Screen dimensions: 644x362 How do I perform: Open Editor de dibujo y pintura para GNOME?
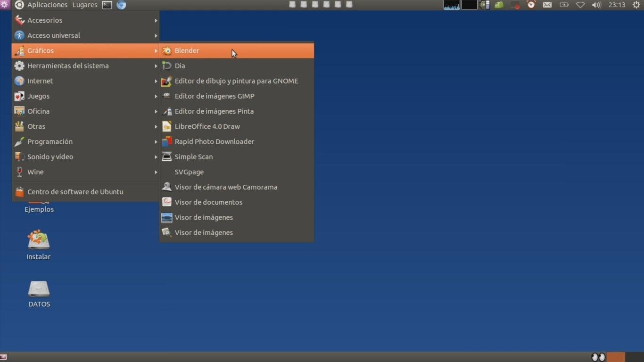coord(237,81)
